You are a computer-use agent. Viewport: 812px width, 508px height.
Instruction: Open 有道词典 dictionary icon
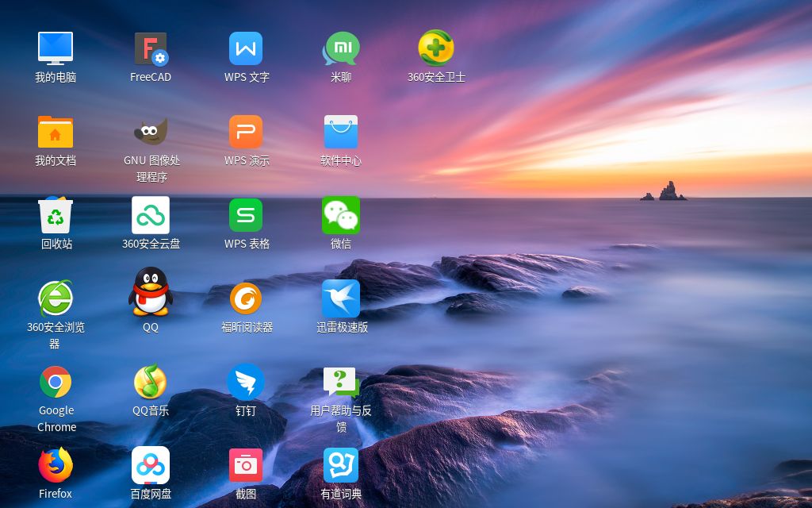point(341,465)
